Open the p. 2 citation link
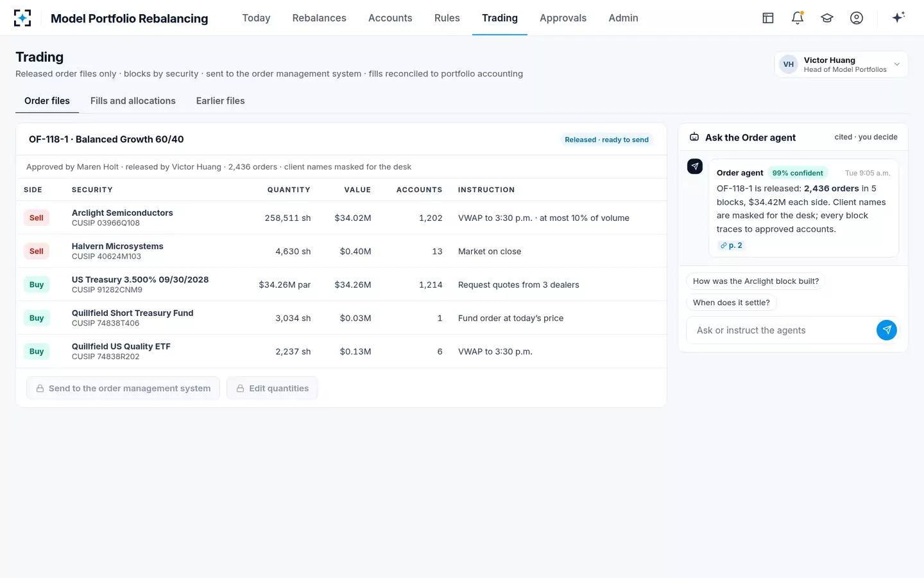924x578 pixels. point(732,245)
